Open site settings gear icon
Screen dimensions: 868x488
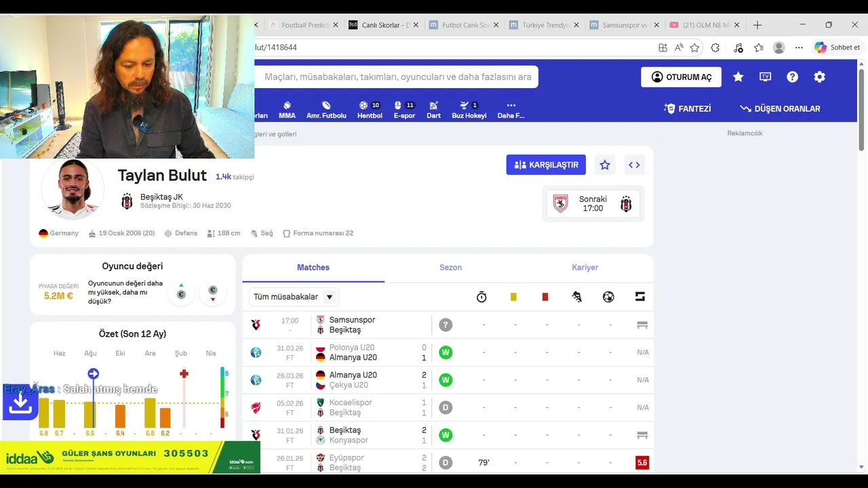[x=819, y=77]
